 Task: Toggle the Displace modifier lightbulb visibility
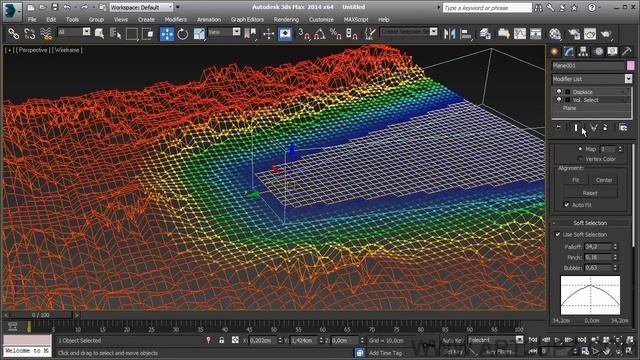click(559, 92)
